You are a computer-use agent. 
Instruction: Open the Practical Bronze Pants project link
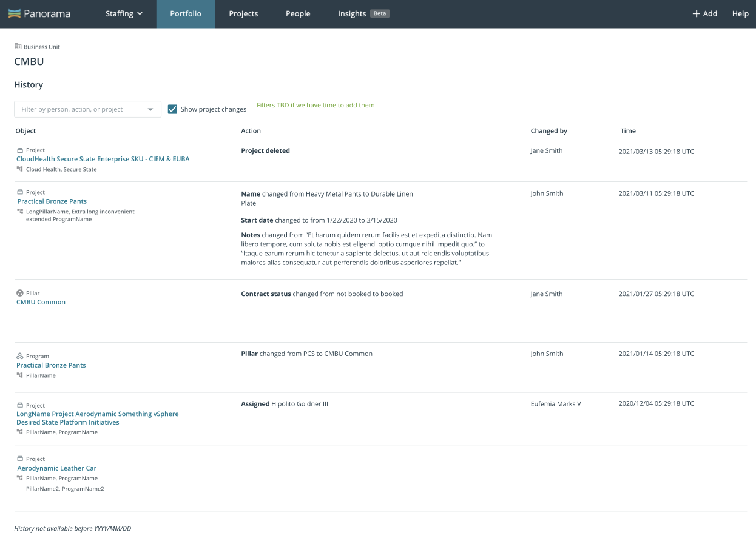click(52, 201)
